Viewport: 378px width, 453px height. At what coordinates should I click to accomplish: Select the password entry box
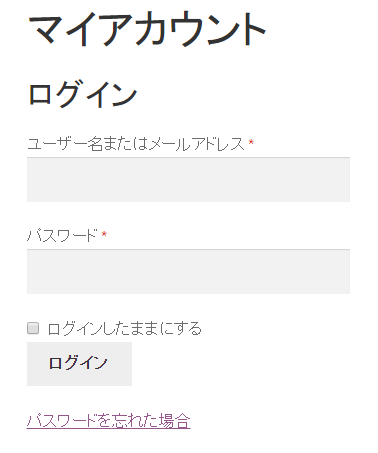(188, 271)
